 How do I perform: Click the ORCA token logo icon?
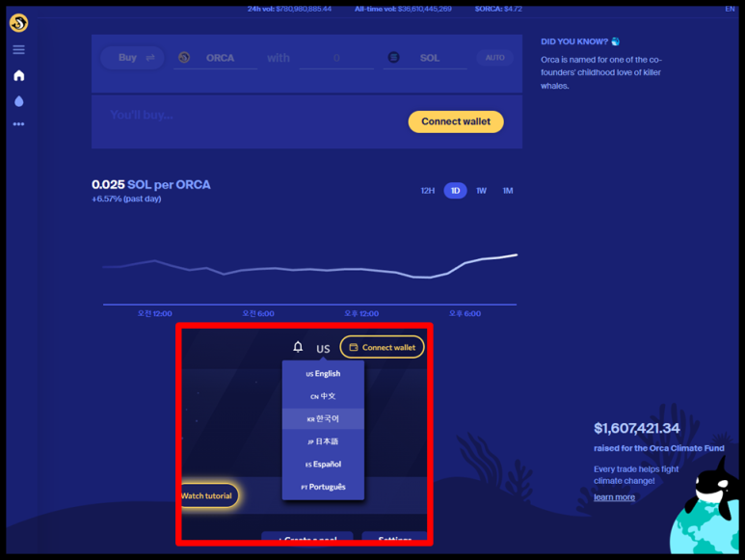coord(184,58)
